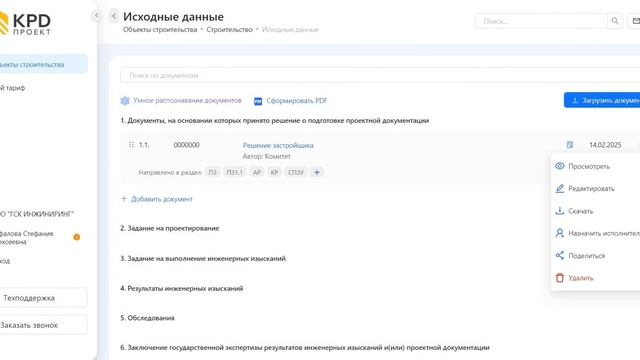
Task: Focus the top Поиск search field
Action: pos(541,21)
